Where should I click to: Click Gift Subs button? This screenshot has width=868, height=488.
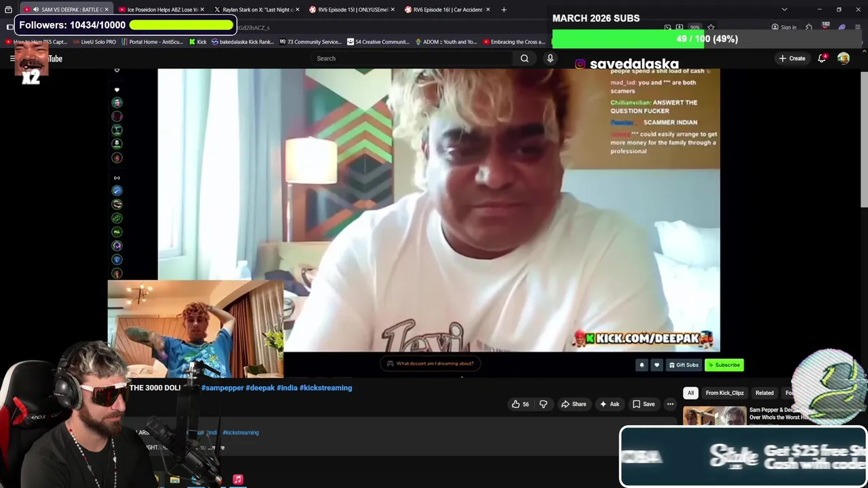pos(684,365)
